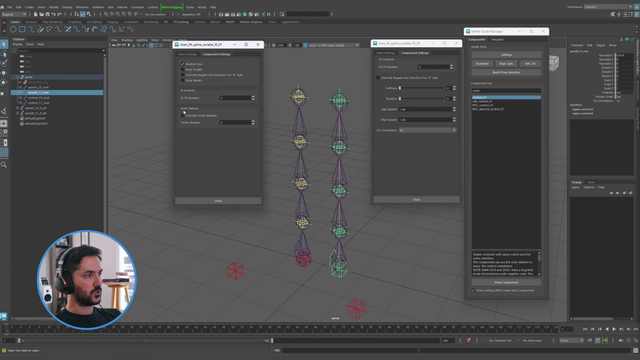The width and height of the screenshot is (640, 360).
Task: Open the Workspace dropdown
Action: pos(608,7)
